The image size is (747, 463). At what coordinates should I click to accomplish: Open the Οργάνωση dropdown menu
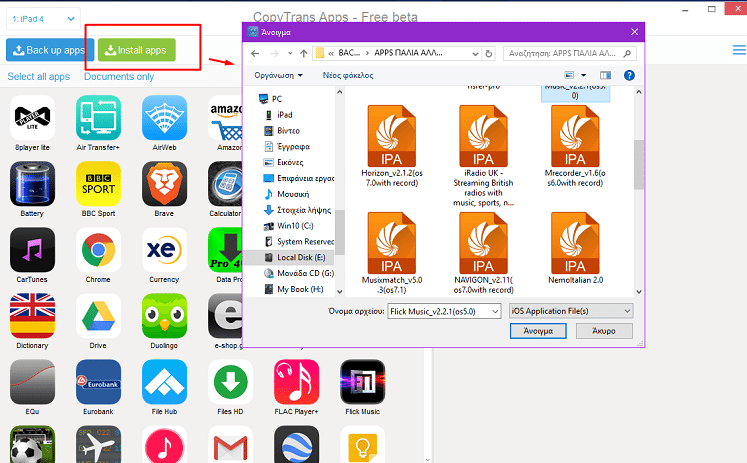coord(278,75)
